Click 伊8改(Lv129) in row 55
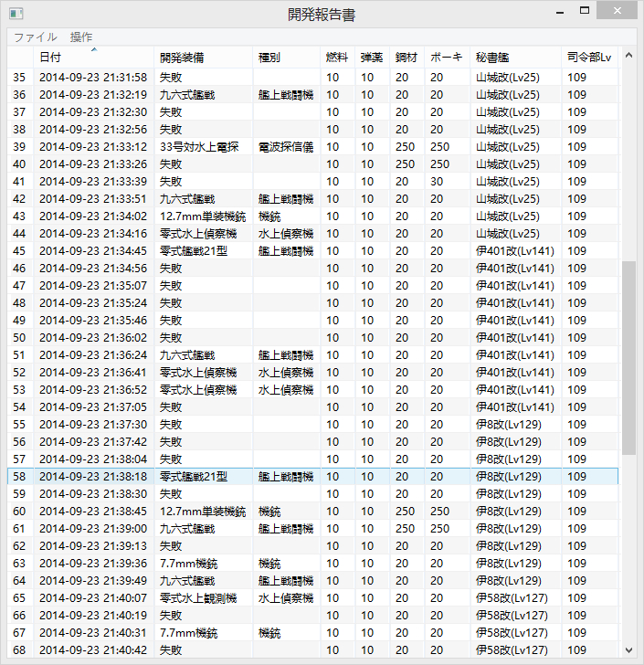The height and width of the screenshot is (665, 644). 509,425
